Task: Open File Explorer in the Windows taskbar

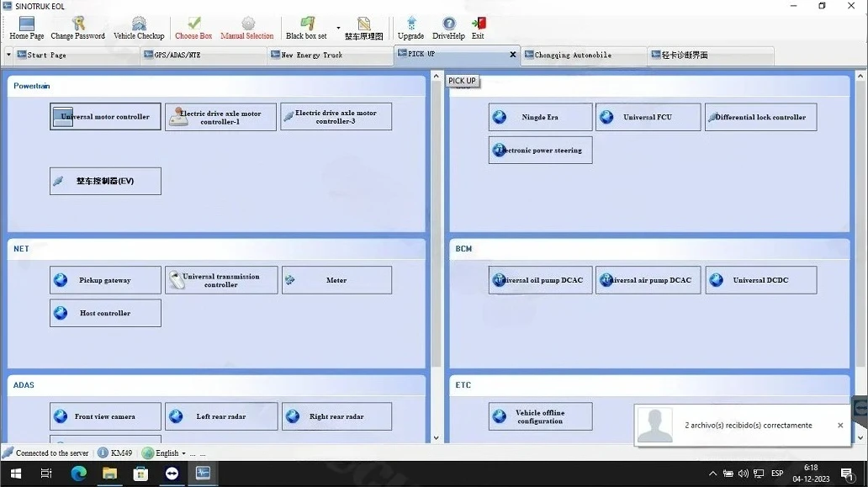Action: [109, 474]
